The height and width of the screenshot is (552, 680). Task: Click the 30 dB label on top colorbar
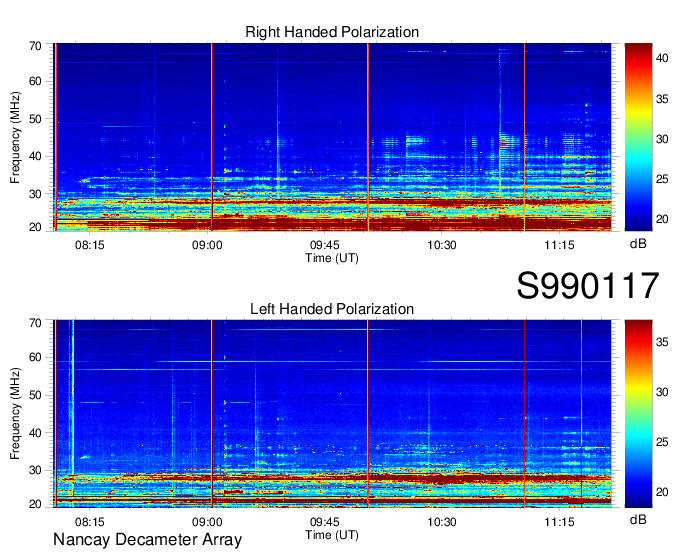(662, 139)
